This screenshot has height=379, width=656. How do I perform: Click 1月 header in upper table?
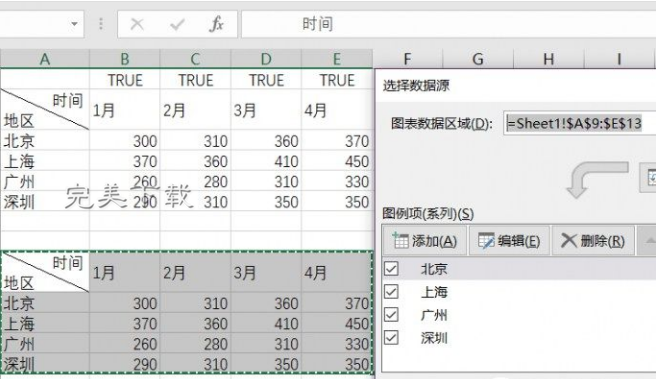[125, 110]
